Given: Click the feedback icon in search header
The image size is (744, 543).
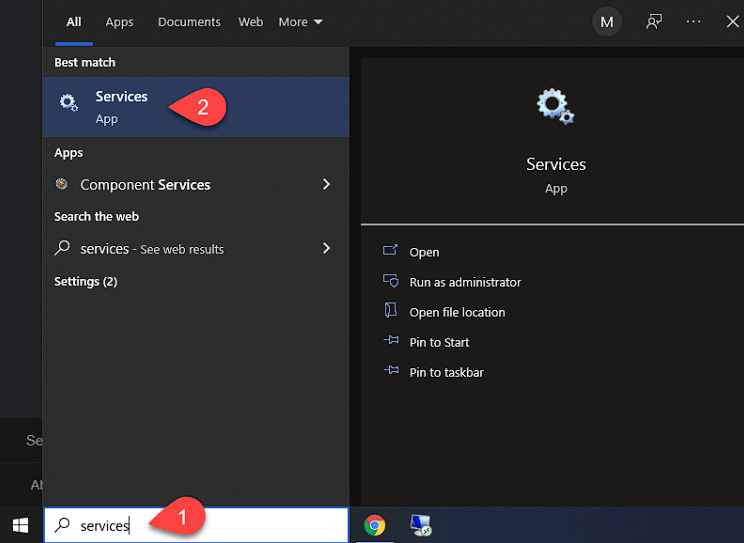Looking at the screenshot, I should (654, 22).
